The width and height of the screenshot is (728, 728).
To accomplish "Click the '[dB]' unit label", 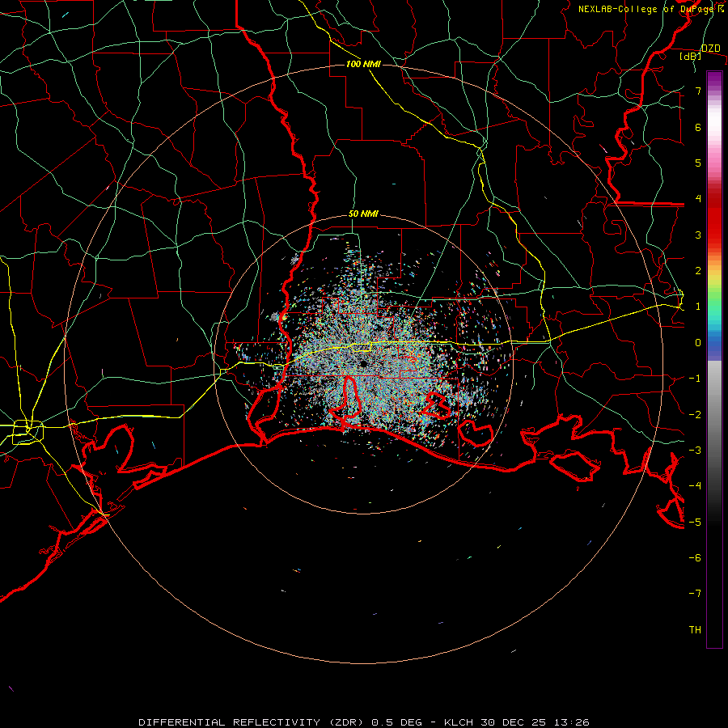I will click(690, 57).
